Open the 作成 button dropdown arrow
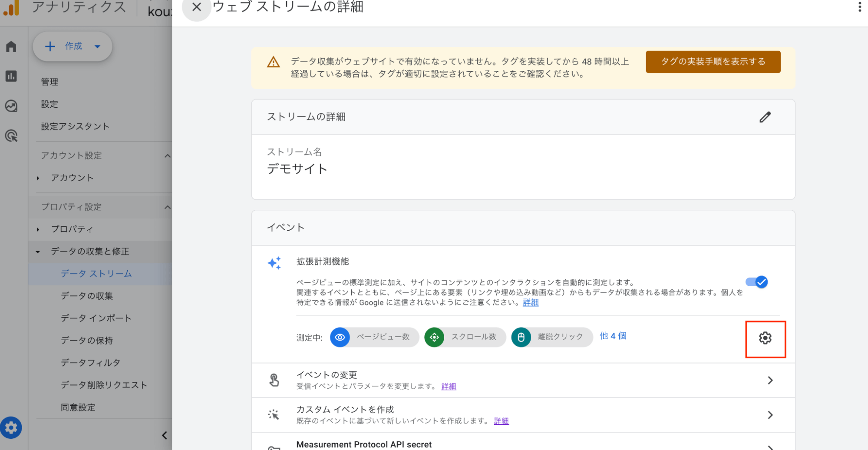The width and height of the screenshot is (868, 450). [97, 46]
